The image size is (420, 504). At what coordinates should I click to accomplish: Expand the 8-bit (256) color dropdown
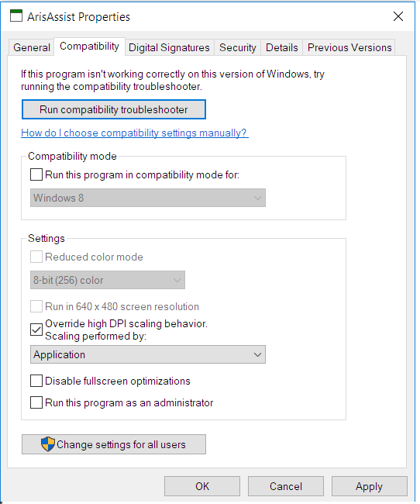tap(108, 280)
